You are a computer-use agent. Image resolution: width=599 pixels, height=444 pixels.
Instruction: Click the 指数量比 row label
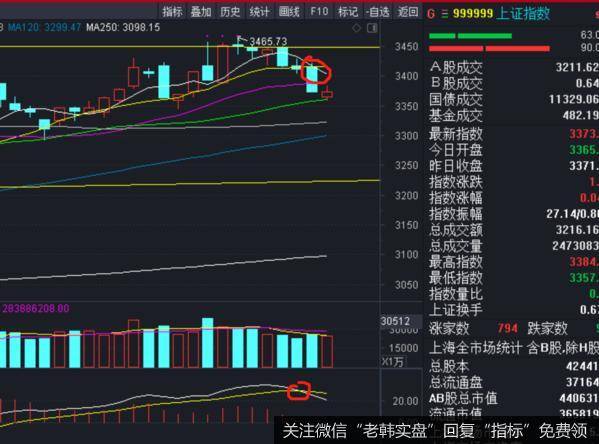coord(455,294)
